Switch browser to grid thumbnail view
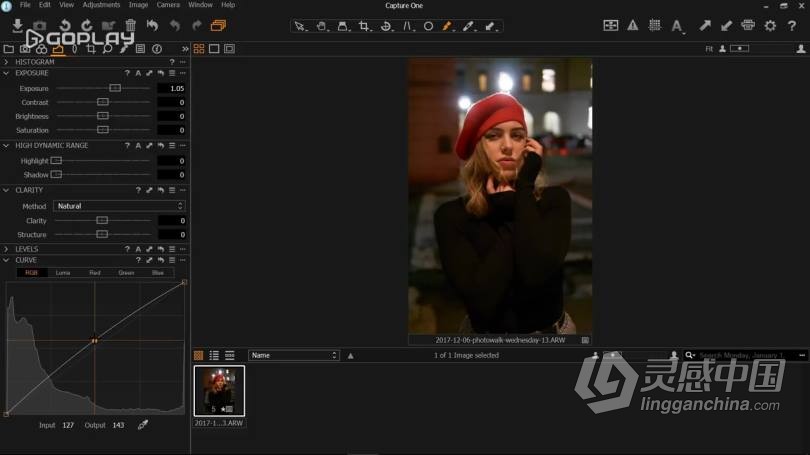The height and width of the screenshot is (455, 810). (198, 355)
